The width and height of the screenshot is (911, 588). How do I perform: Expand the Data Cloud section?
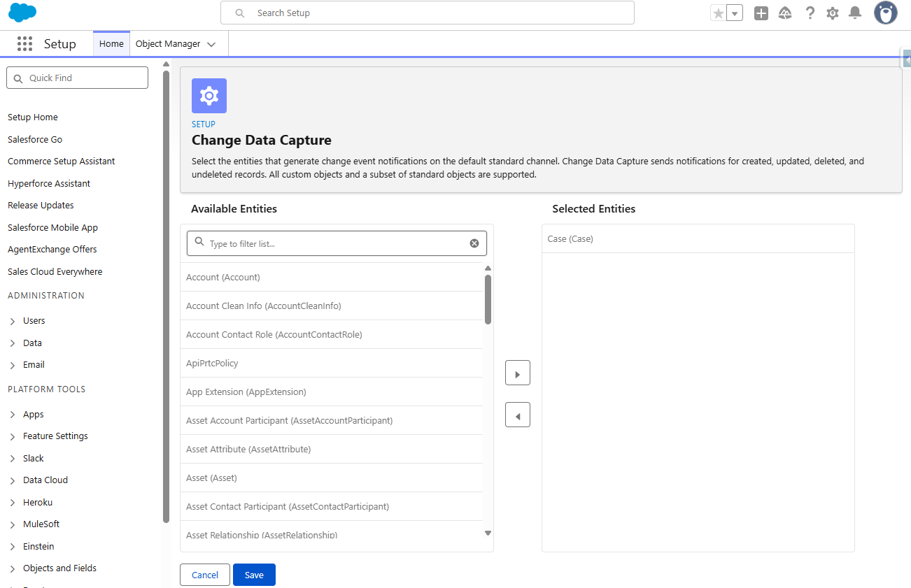pyautogui.click(x=13, y=480)
